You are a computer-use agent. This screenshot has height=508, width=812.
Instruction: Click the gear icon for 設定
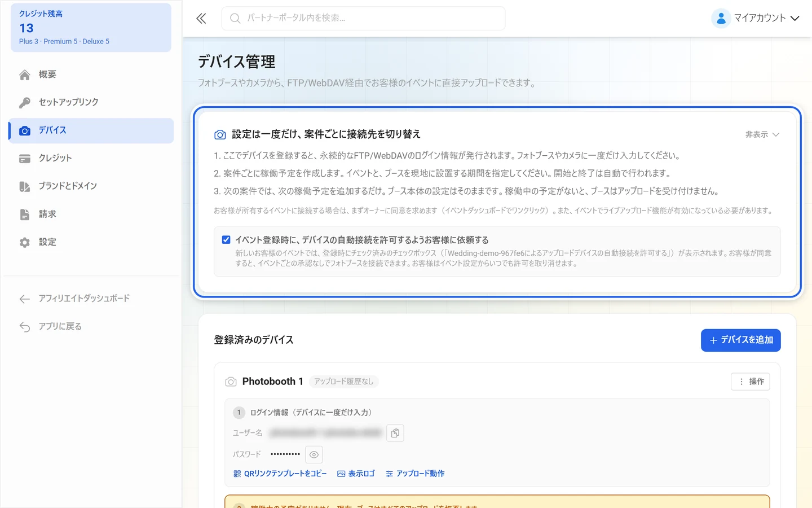25,242
